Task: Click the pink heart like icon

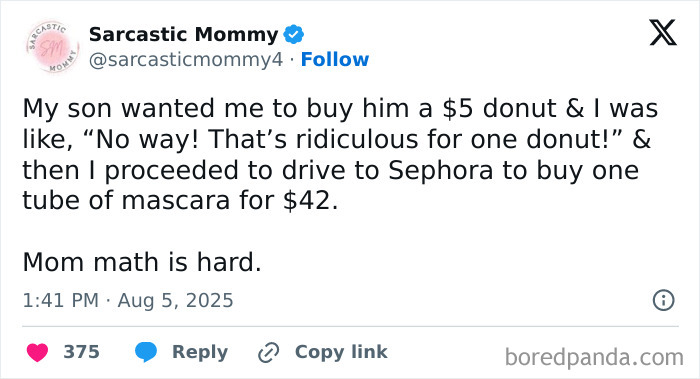Action: 38,352
